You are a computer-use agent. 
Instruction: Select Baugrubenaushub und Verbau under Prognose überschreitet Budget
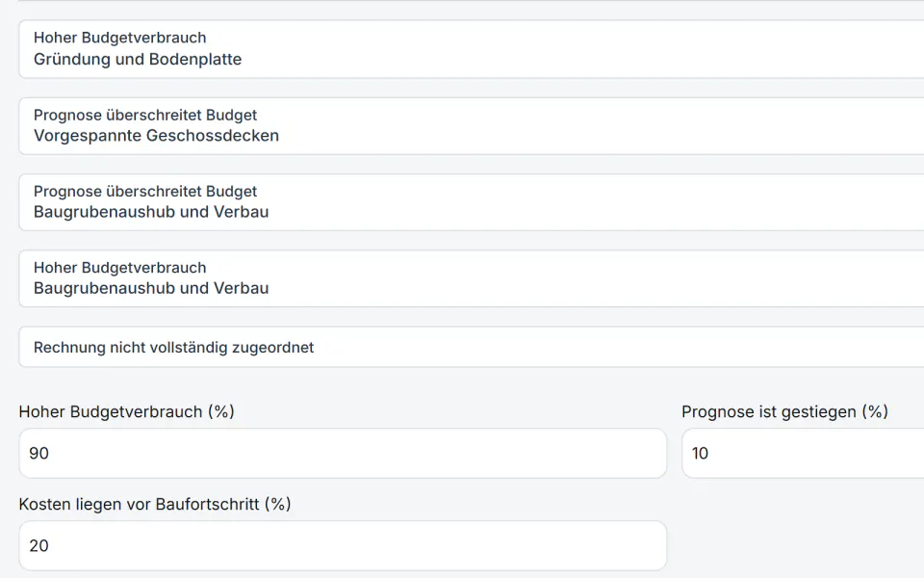coord(151,212)
